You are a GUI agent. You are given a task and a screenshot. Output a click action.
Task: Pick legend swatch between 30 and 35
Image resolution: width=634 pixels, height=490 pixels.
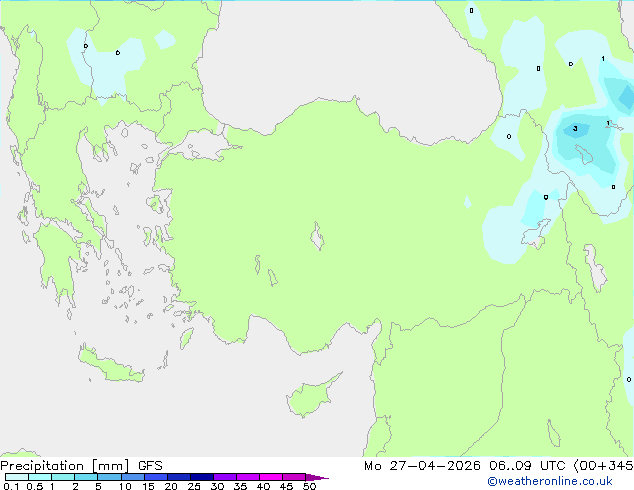coord(224,477)
